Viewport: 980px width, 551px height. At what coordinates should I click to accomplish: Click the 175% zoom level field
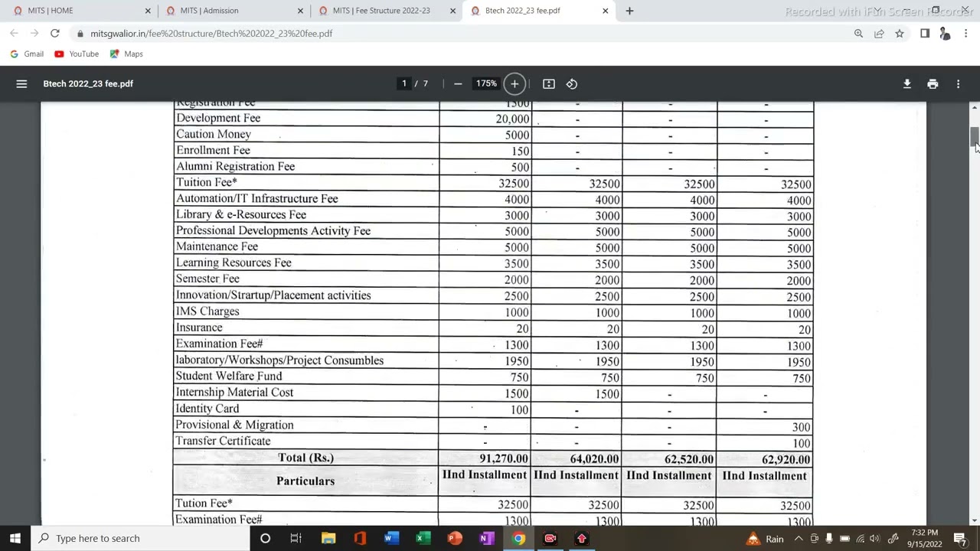point(486,83)
